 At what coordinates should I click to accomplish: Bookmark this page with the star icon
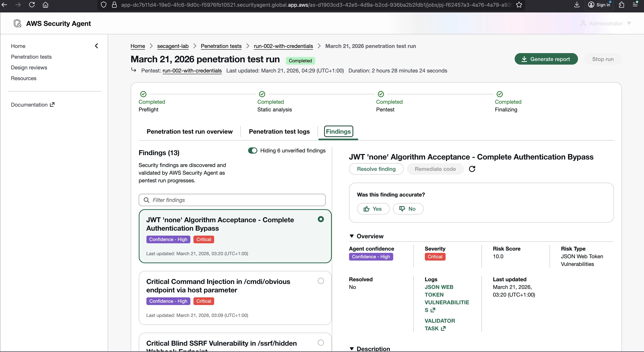[x=519, y=5]
